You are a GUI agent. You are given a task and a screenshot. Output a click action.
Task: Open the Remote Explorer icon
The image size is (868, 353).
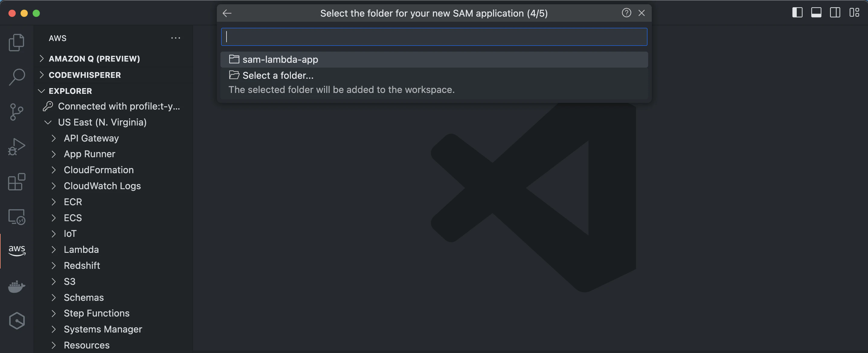17,217
